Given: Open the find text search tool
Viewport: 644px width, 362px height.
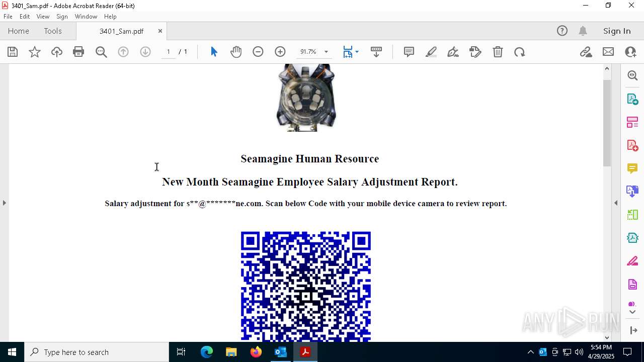Looking at the screenshot, I should [101, 52].
